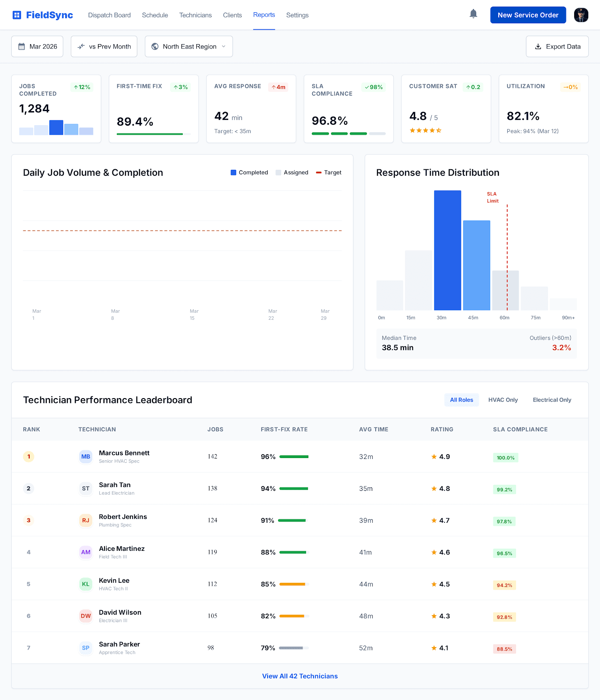Expand the North East Region dropdown chevron
Viewport: 600px width, 700px height.
point(224,47)
